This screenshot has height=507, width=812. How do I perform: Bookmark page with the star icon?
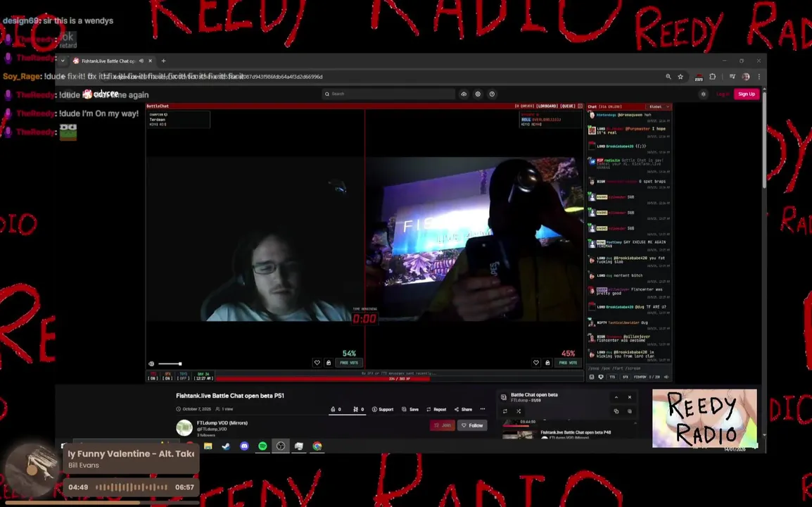click(x=680, y=77)
